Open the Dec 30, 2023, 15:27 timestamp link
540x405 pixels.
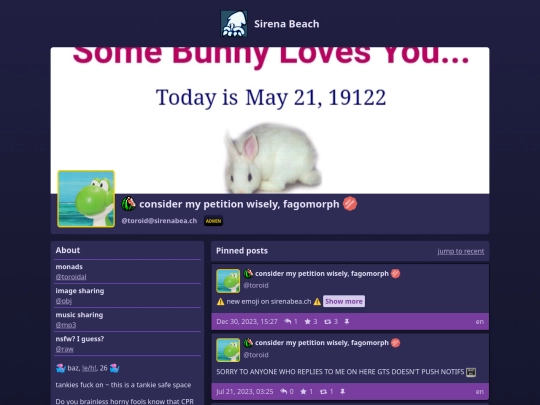(247, 321)
